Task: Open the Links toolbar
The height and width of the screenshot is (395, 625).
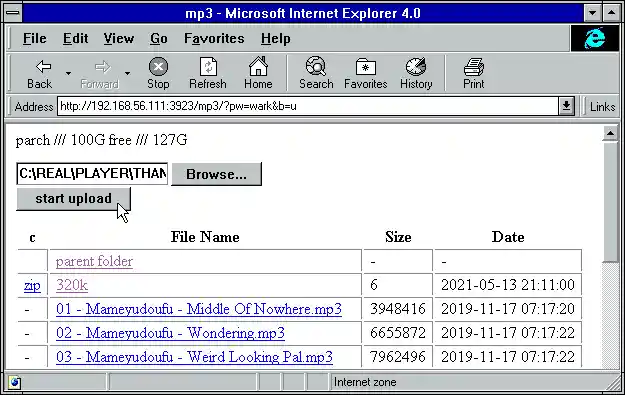Action: click(x=602, y=106)
